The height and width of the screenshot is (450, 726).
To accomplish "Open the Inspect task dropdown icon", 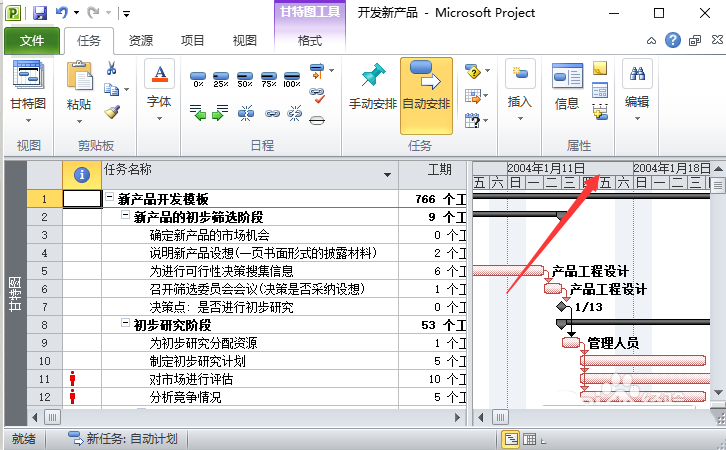I will pos(477,71).
